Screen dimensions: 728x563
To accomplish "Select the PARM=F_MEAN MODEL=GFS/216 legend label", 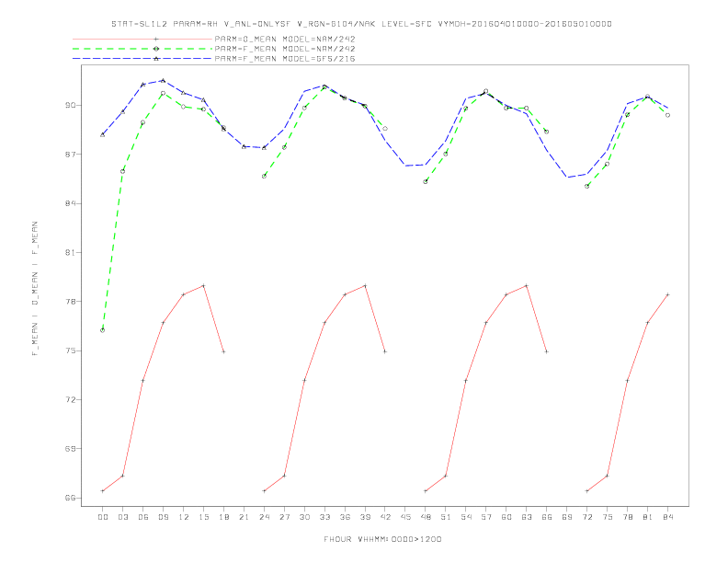I will (x=285, y=59).
